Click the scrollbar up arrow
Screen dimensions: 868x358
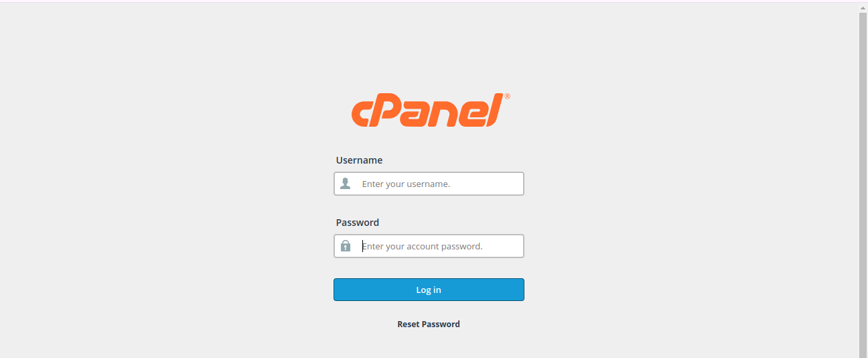(863, 7)
